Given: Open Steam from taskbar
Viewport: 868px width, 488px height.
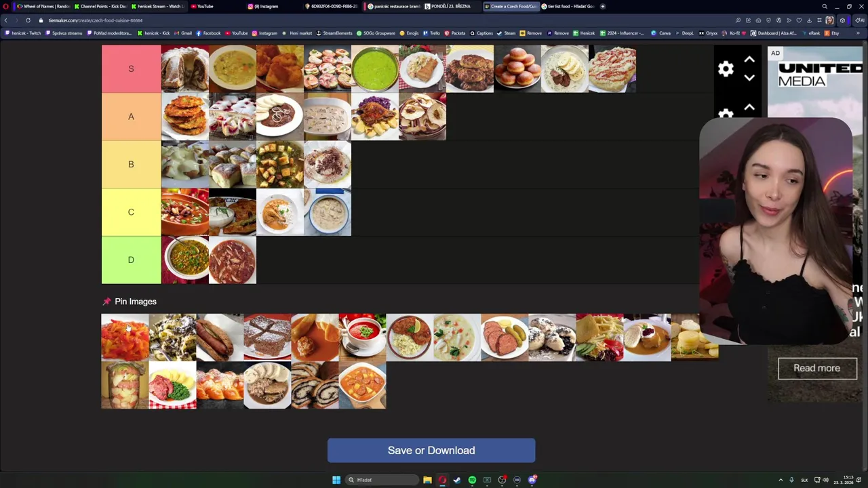Looking at the screenshot, I should (457, 480).
